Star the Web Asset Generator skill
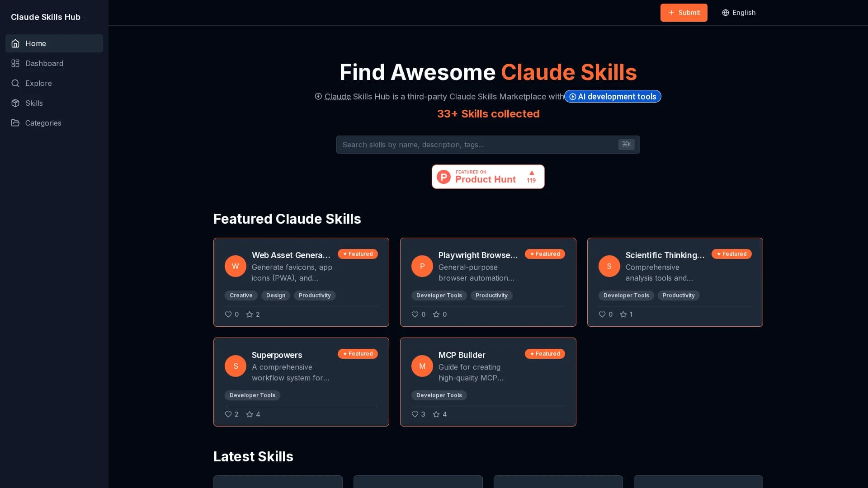The image size is (868, 488). click(x=250, y=314)
